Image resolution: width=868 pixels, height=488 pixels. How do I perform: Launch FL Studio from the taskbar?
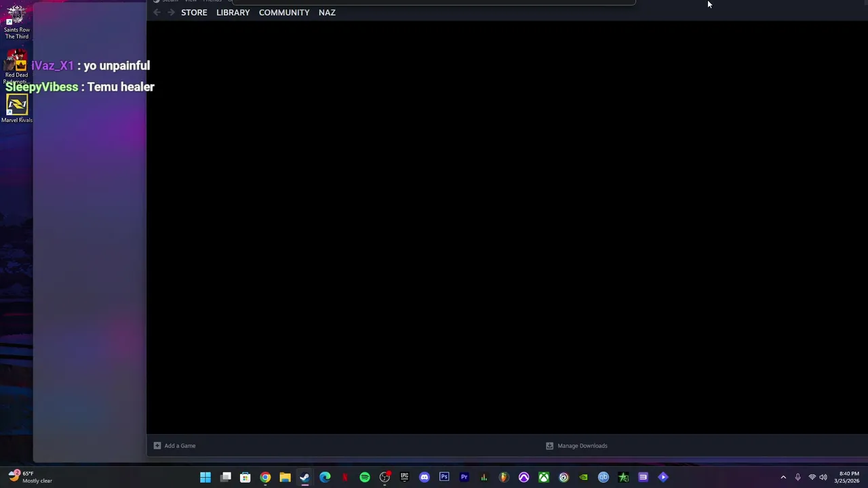[x=504, y=477]
